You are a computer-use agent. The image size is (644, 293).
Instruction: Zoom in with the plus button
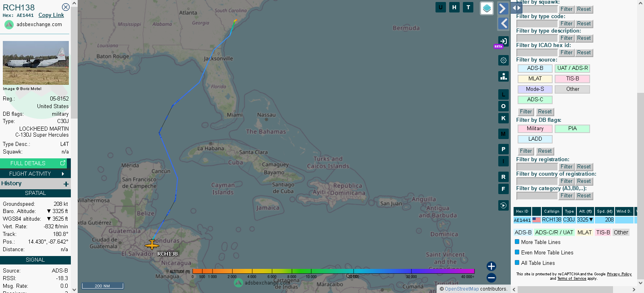tap(491, 266)
